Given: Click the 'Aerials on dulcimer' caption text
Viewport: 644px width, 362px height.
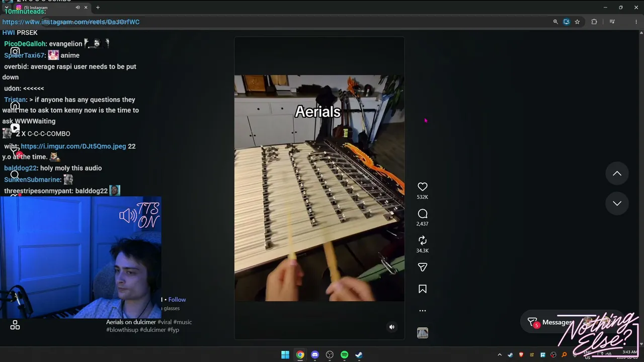Looking at the screenshot, I should [x=131, y=322].
